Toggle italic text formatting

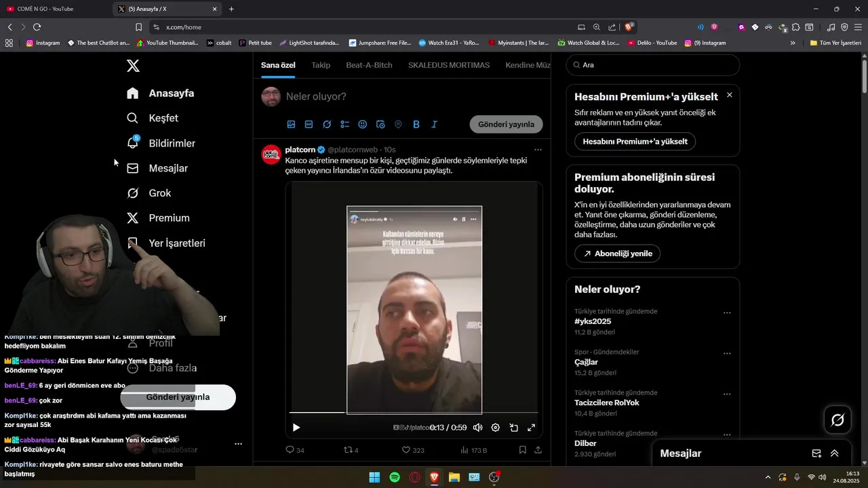coord(434,124)
